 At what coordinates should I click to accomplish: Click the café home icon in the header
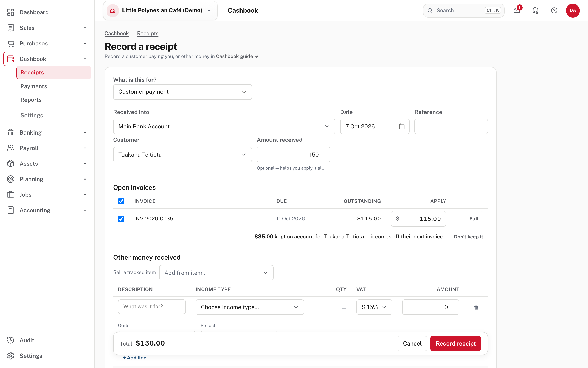[x=113, y=10]
